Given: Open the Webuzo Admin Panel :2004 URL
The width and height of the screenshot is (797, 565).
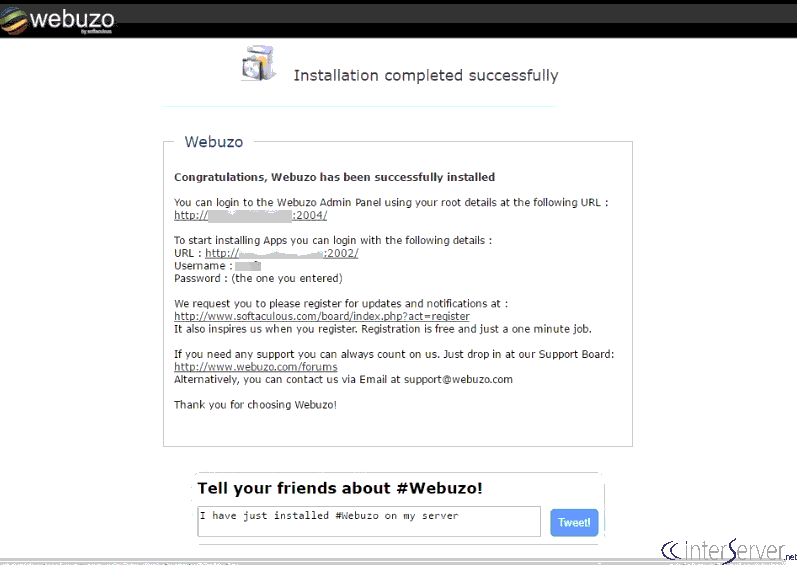Looking at the screenshot, I should (x=251, y=215).
